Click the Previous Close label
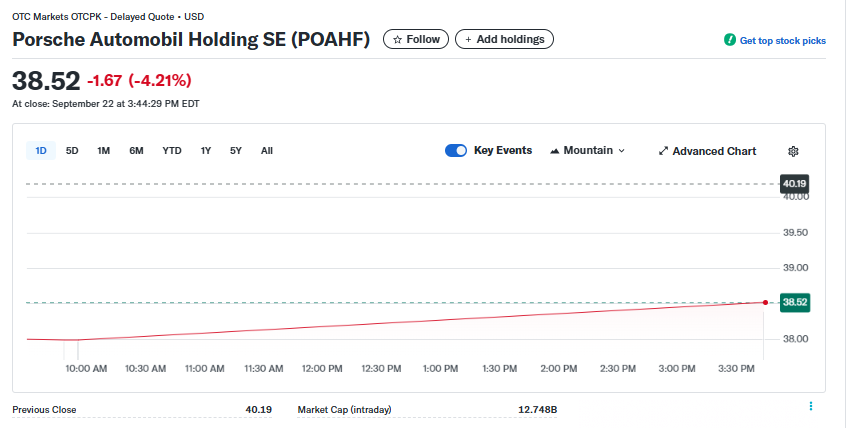 [44, 410]
